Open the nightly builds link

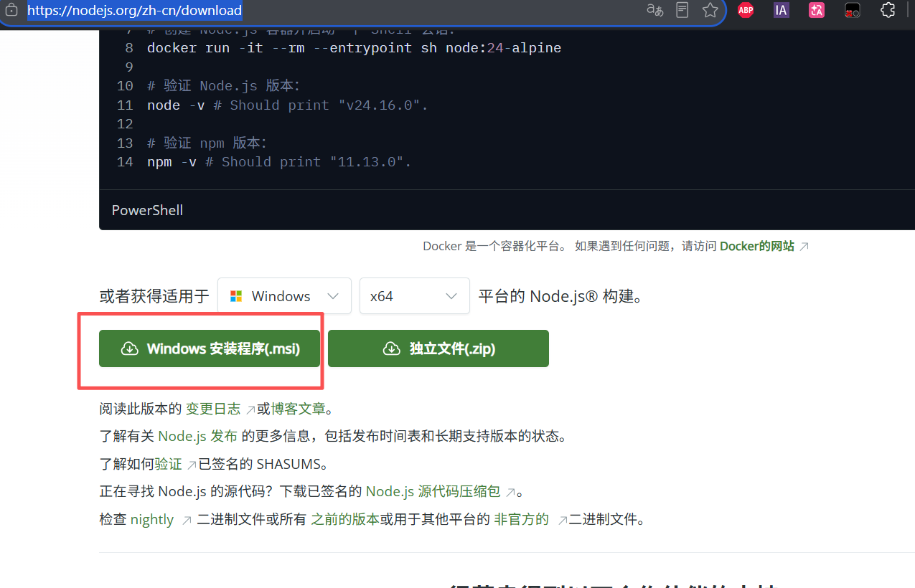point(152,519)
